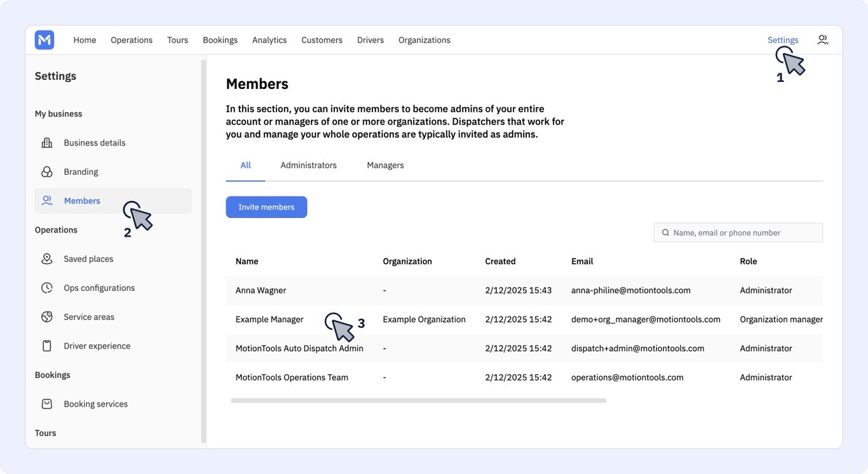Click email demo+org_manager@motiontools.com
868x474 pixels.
(x=646, y=320)
